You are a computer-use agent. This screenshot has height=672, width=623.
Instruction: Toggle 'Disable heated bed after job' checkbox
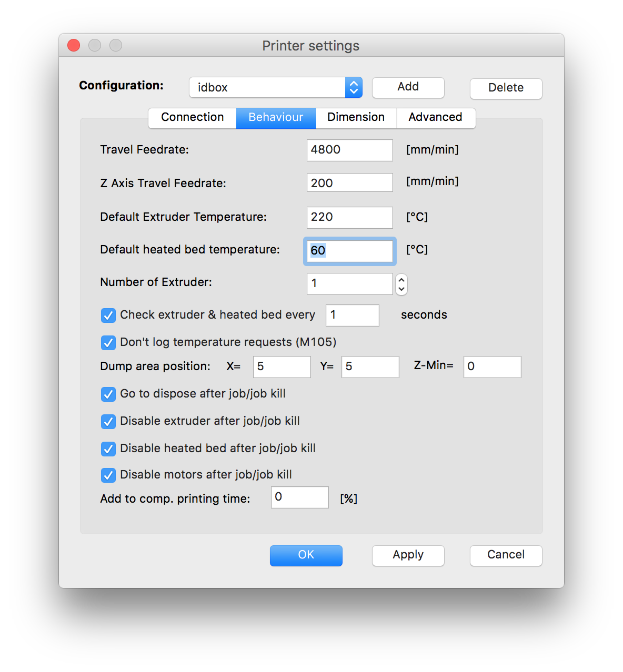(108, 449)
